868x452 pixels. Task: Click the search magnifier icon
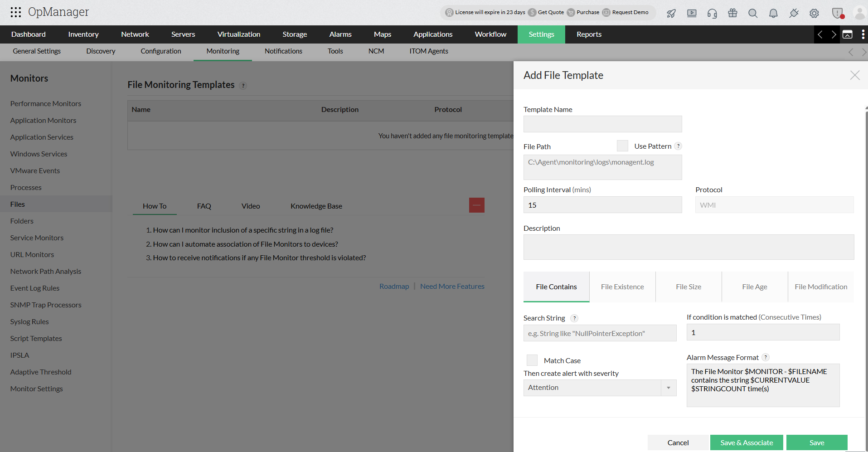coord(753,13)
